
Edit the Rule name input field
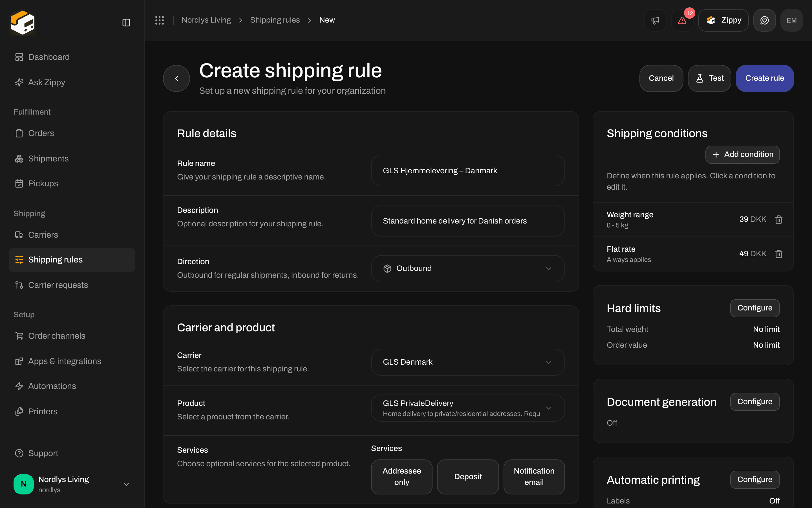click(x=468, y=171)
